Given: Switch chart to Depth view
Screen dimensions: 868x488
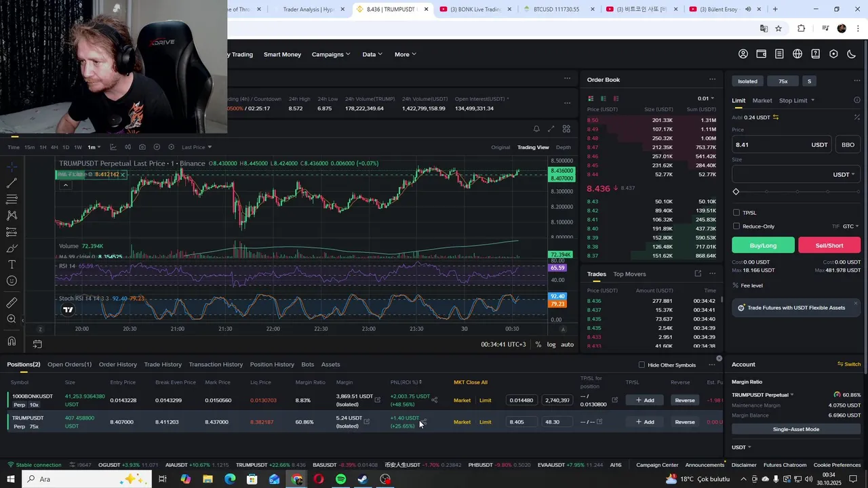Looking at the screenshot, I should tap(564, 147).
